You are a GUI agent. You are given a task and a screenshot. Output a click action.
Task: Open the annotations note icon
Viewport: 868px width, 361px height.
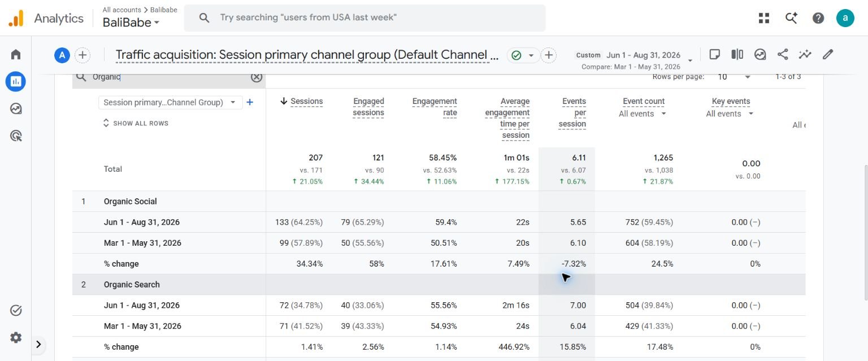coord(715,54)
